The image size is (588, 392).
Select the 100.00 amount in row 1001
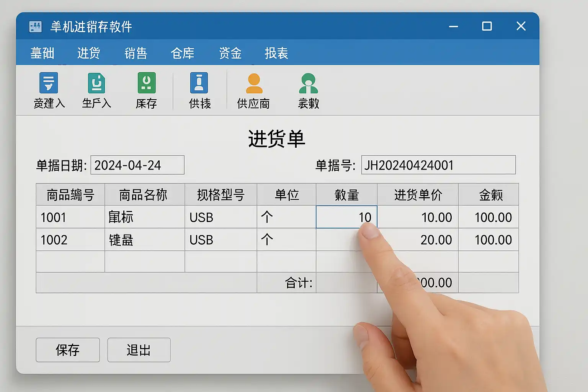(x=488, y=217)
